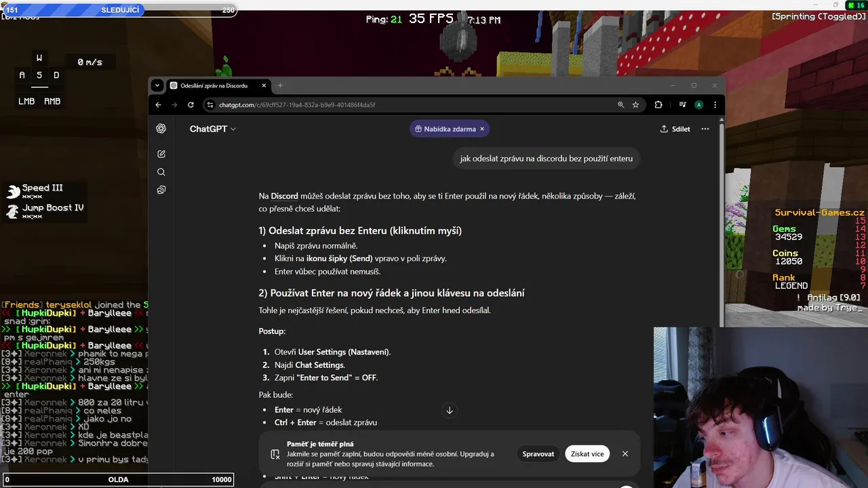The width and height of the screenshot is (868, 488).
Task: Click the browser forward arrow
Action: point(174,105)
